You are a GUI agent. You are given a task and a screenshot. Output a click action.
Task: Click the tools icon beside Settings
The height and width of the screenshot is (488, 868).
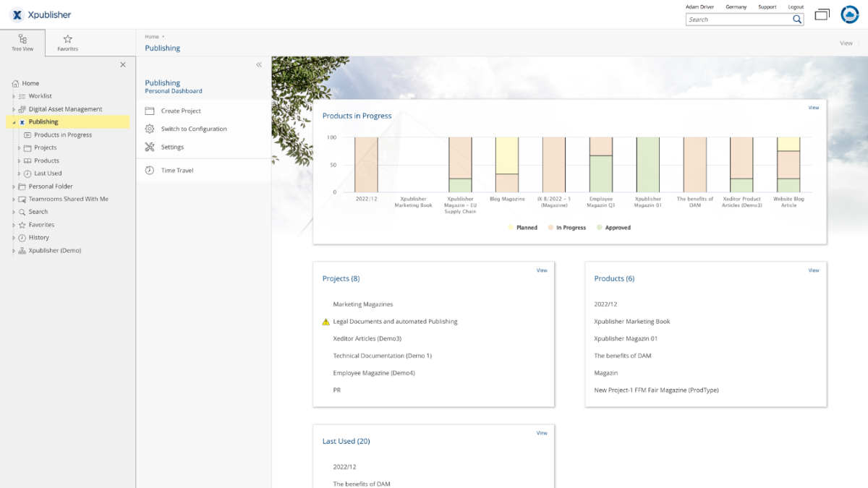click(150, 147)
